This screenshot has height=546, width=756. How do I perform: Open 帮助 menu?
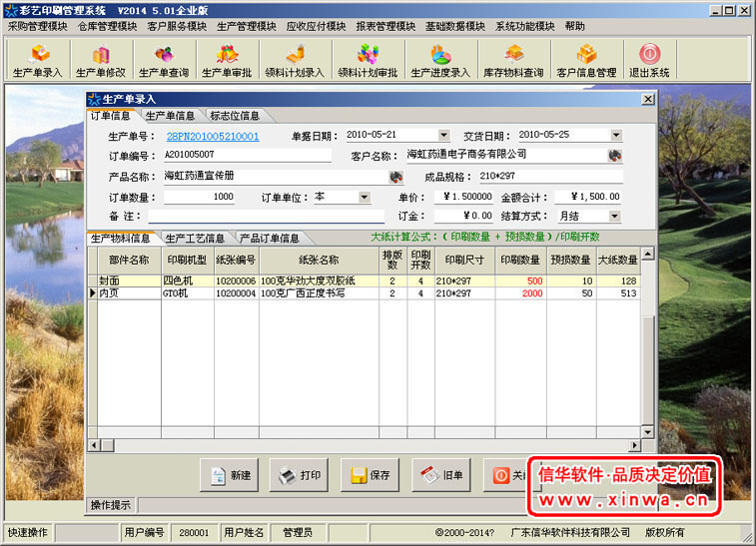574,27
